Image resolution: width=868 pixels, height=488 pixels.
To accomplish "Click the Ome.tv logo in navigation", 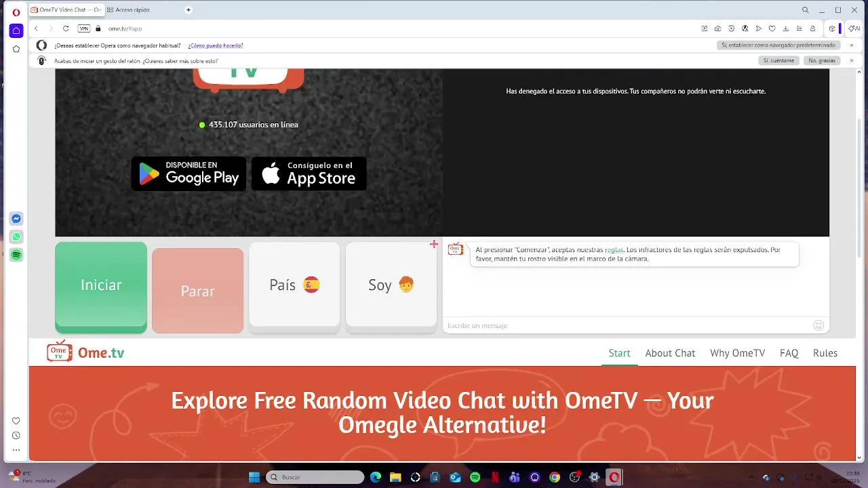I will coord(85,352).
